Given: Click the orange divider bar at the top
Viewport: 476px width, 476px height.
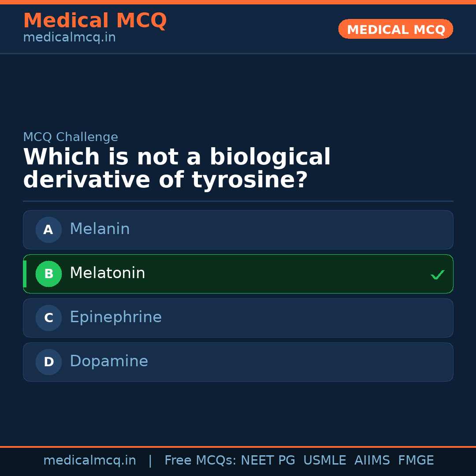Looking at the screenshot, I should [238, 1].
